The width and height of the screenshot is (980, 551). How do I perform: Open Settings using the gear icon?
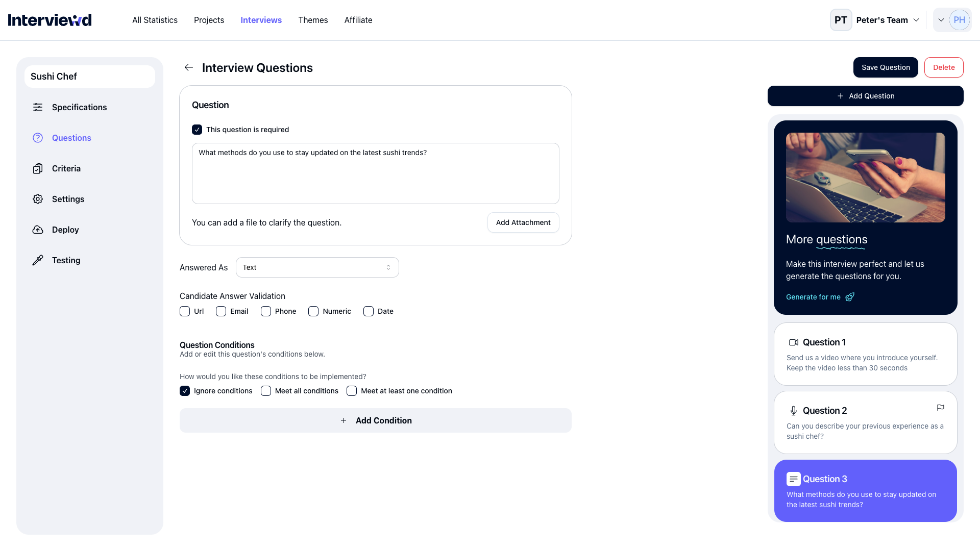pyautogui.click(x=38, y=199)
